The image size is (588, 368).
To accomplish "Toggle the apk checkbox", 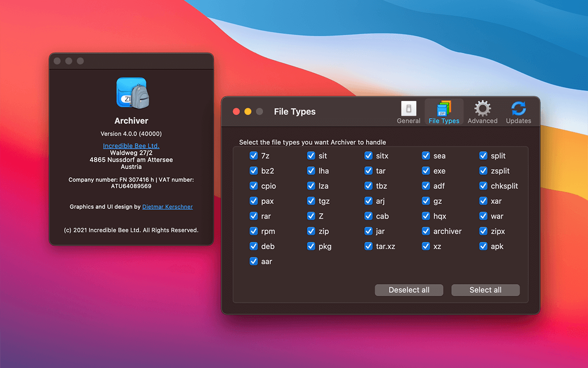I will pyautogui.click(x=483, y=246).
